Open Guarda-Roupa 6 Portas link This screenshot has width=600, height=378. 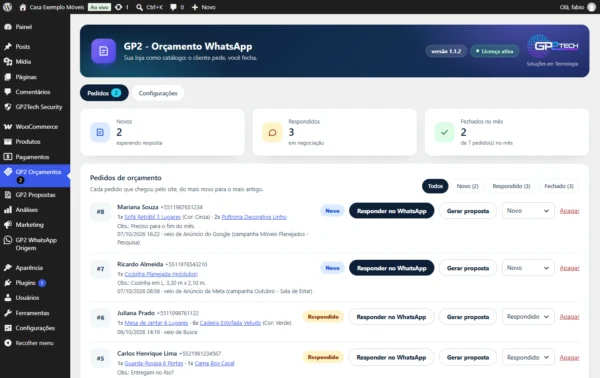pos(154,363)
